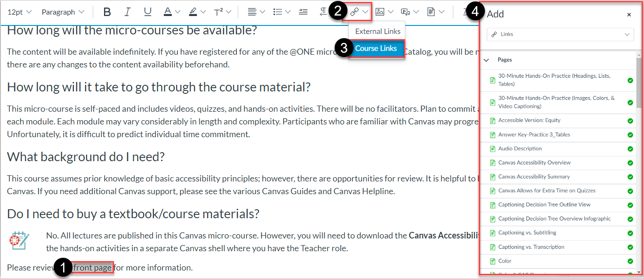Toggle publish state on Audio Description page
The image size is (644, 279).
point(631,148)
